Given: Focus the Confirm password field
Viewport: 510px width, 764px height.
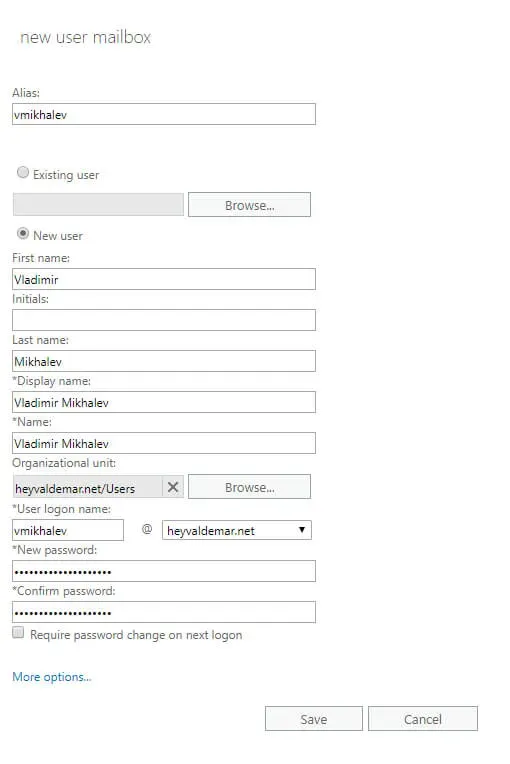Looking at the screenshot, I should pyautogui.click(x=164, y=612).
